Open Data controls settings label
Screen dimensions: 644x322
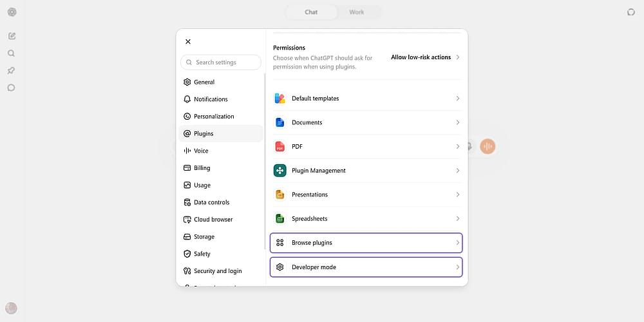click(211, 202)
